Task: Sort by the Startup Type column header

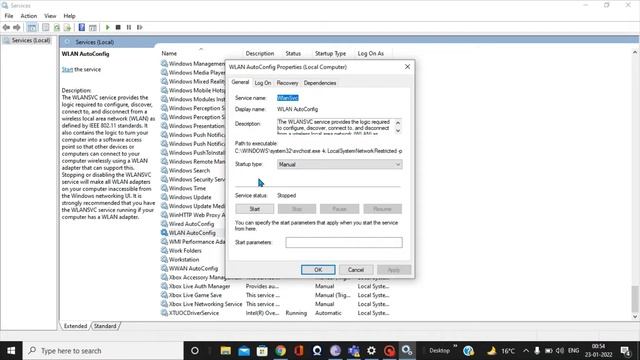Action: (330, 53)
